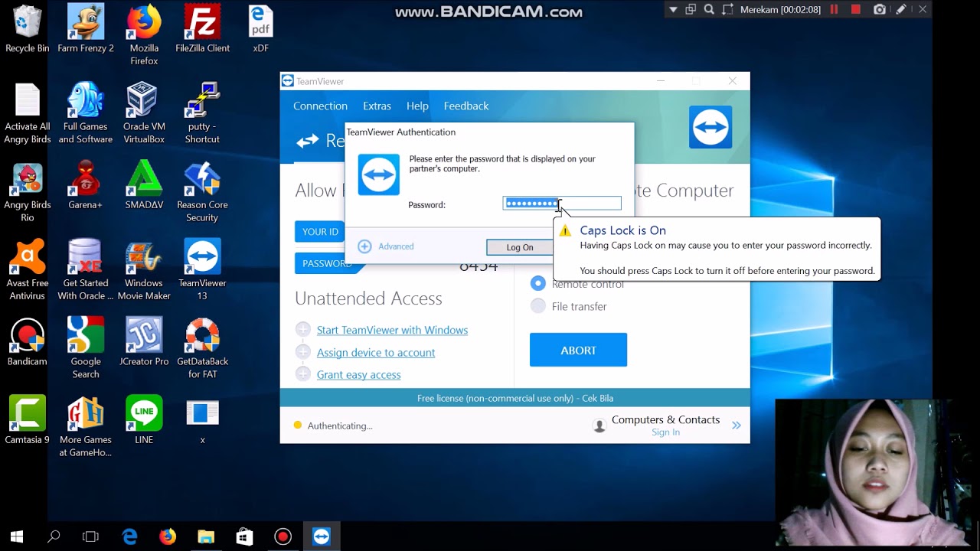Click the TeamViewer logo in header
The width and height of the screenshot is (980, 551).
pos(710,127)
